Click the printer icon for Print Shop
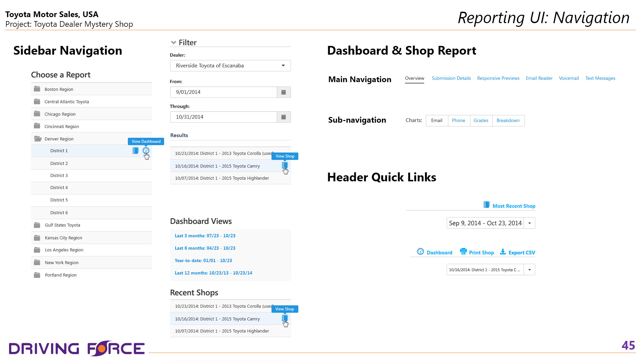The height and width of the screenshot is (362, 644). click(x=463, y=251)
